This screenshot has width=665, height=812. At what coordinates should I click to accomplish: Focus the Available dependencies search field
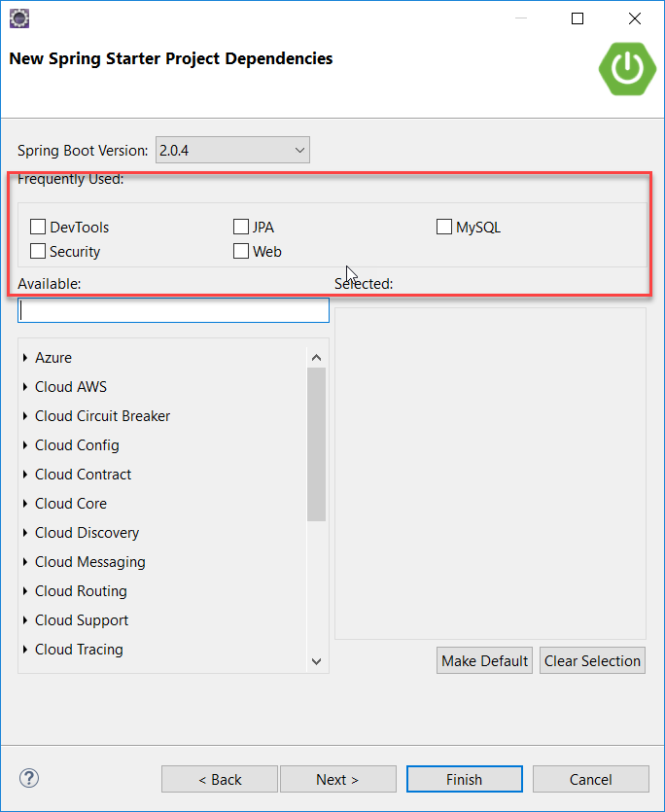coord(174,311)
